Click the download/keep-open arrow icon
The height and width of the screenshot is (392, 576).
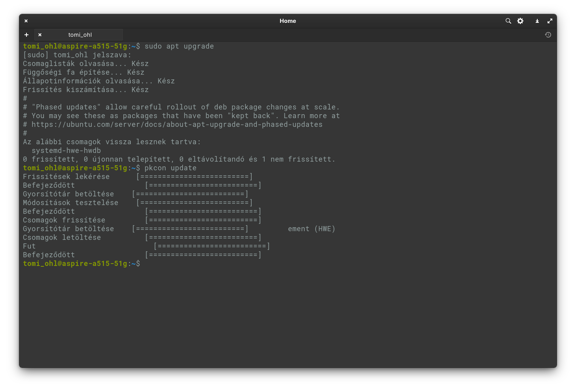tap(537, 21)
